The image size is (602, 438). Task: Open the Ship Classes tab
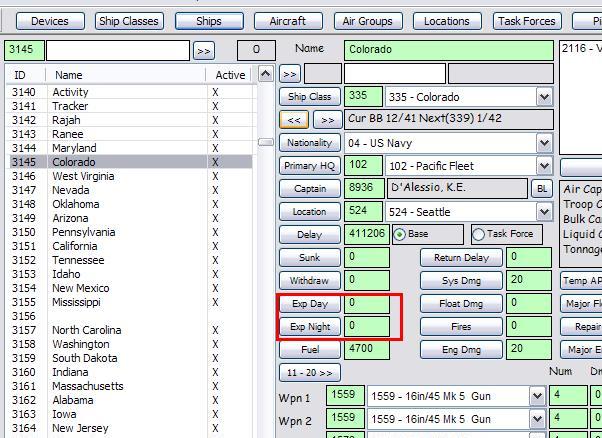coord(129,21)
